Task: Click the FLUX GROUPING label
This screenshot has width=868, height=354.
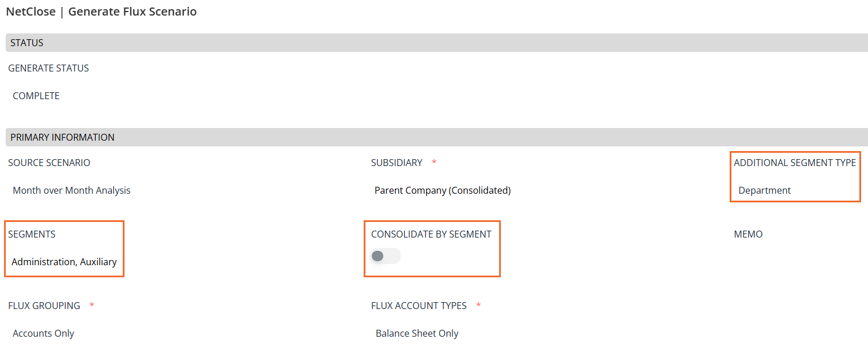Action: point(44,306)
